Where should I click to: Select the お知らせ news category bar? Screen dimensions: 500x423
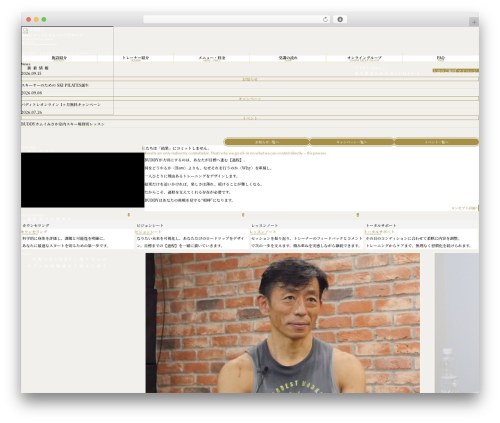[x=250, y=79]
